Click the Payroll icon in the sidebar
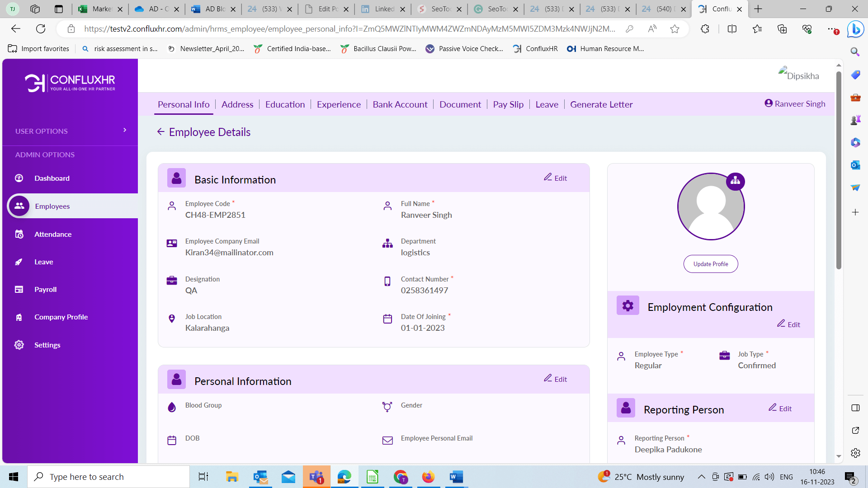Viewport: 868px width, 488px height. 19,289
